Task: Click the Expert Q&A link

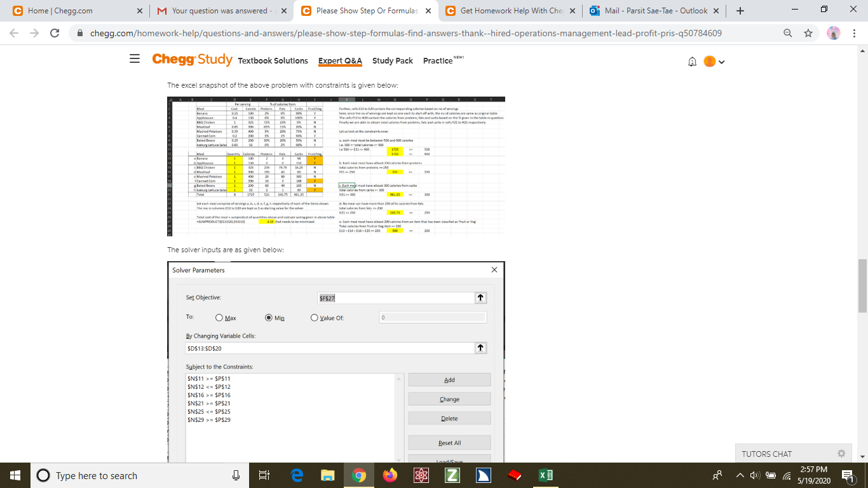Action: pyautogui.click(x=340, y=60)
